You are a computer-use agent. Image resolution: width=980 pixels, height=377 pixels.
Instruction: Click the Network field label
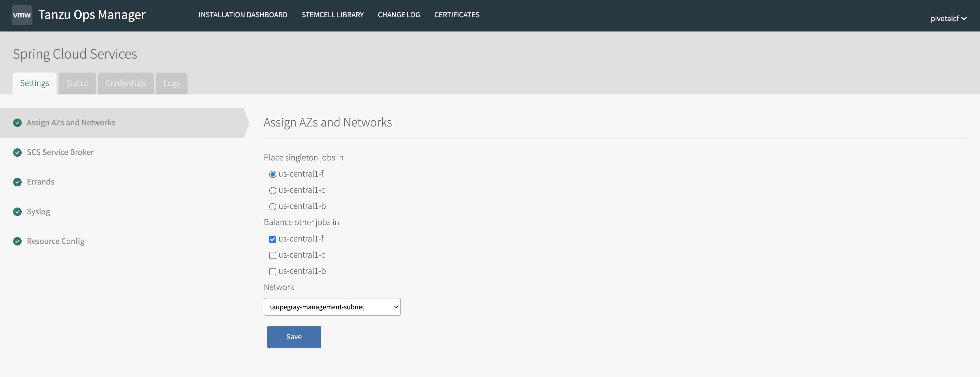pos(279,287)
